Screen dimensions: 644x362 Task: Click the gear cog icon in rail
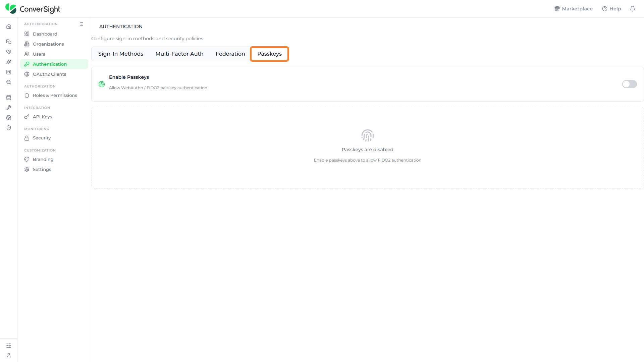click(9, 118)
